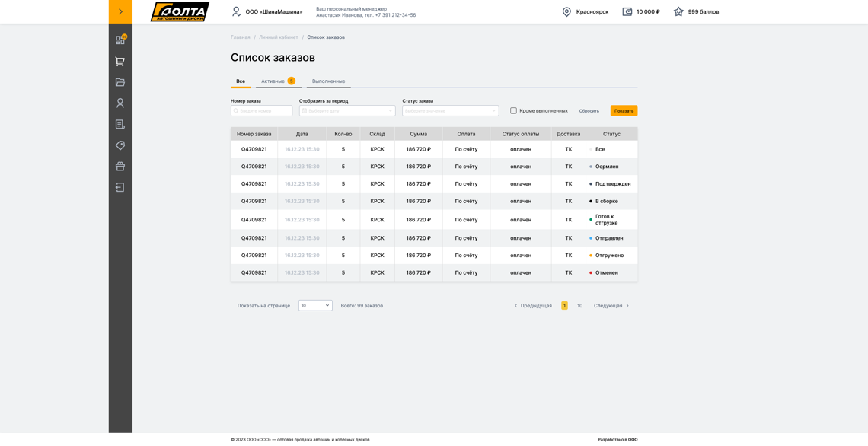Toggle the Кроме выполненных checkbox

coord(514,110)
